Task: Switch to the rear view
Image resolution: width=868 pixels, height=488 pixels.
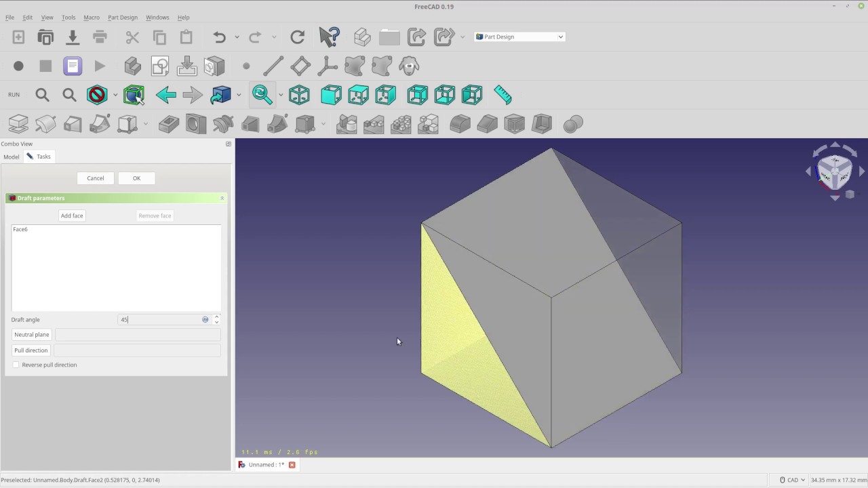Action: 418,95
